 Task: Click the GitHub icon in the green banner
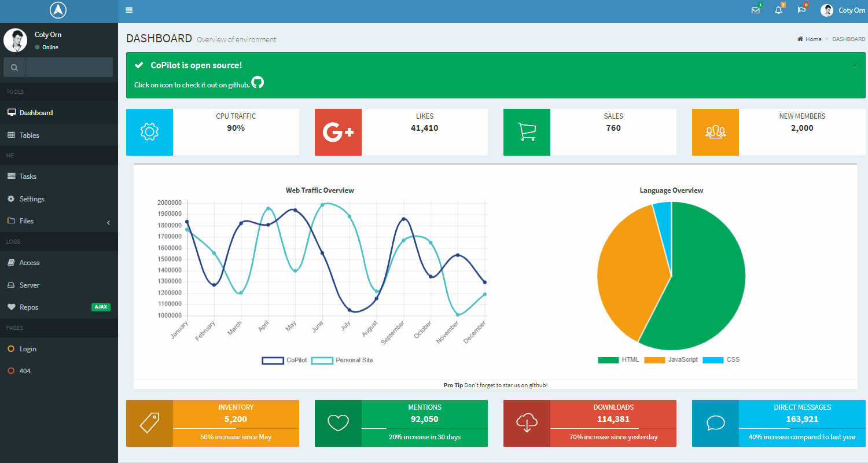tap(258, 83)
